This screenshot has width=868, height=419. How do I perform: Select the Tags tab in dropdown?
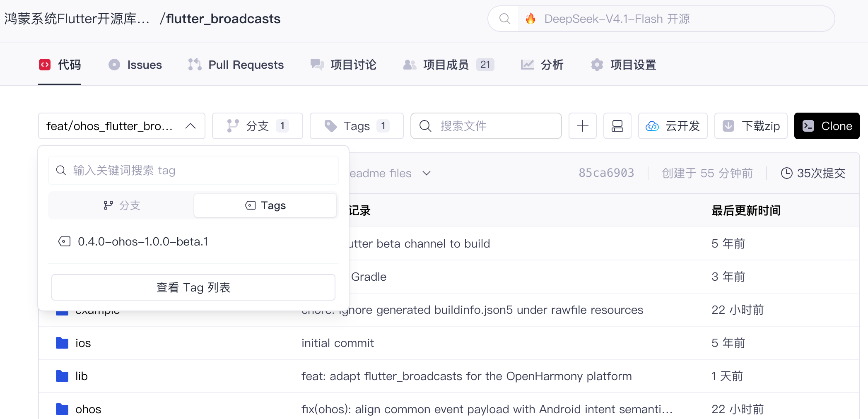click(265, 205)
